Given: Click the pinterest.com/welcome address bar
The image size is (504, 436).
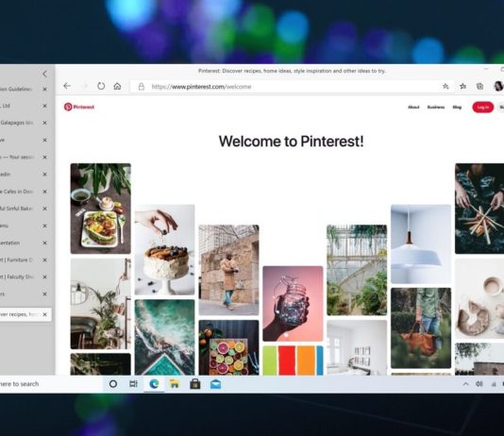Looking at the screenshot, I should [x=291, y=87].
